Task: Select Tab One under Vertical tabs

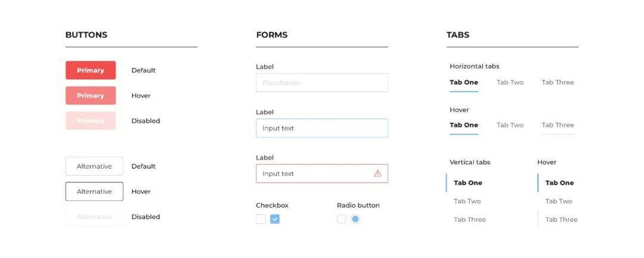Action: point(467,183)
